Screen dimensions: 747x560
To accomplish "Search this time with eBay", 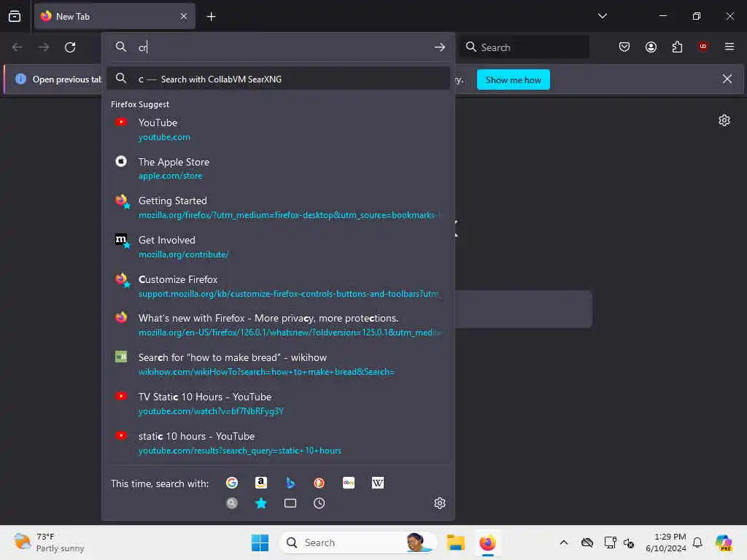I will 348,483.
